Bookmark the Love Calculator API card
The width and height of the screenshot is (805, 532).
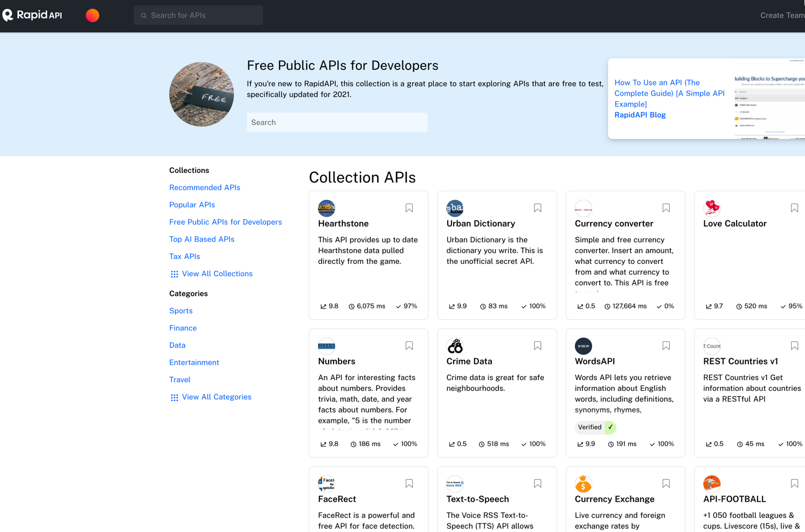tap(794, 208)
